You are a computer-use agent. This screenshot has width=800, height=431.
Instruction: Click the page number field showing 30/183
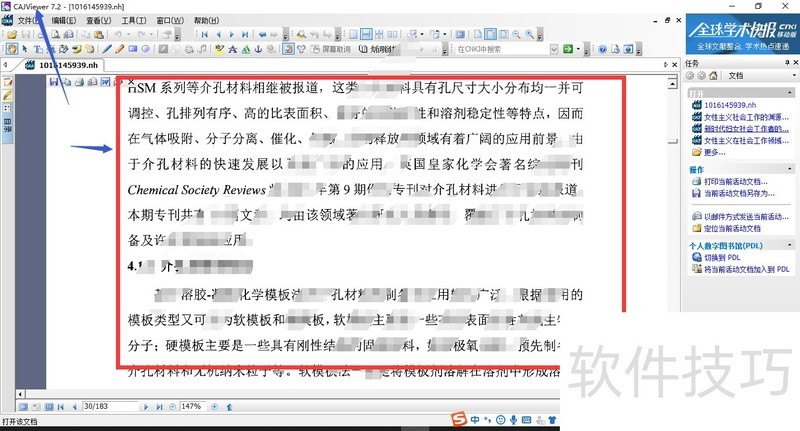click(110, 407)
